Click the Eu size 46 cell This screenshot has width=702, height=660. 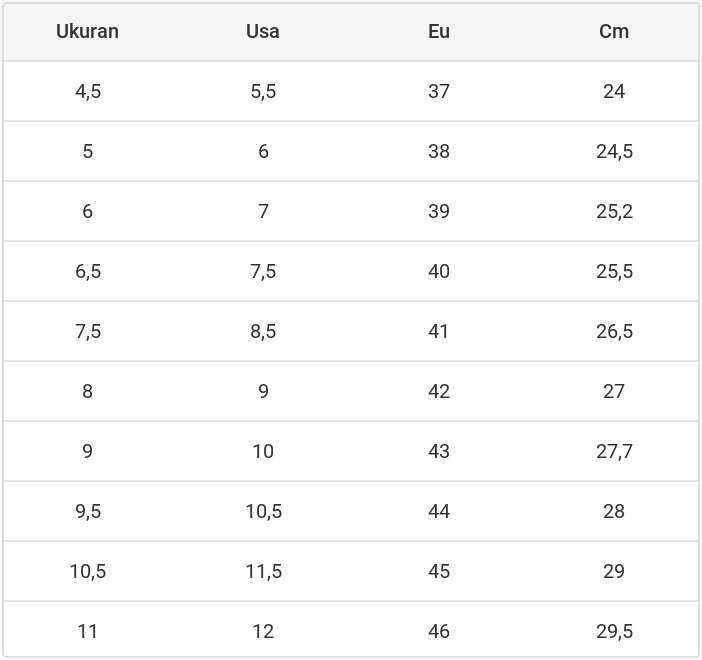(439, 631)
